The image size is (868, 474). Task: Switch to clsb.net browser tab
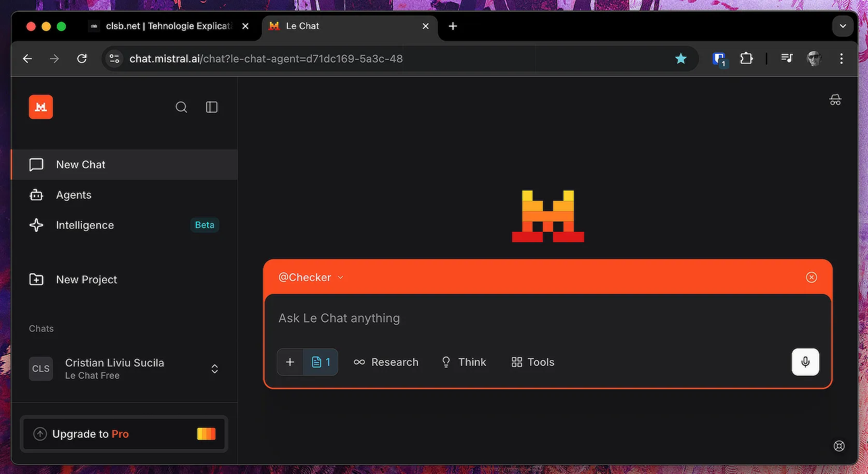[166, 26]
